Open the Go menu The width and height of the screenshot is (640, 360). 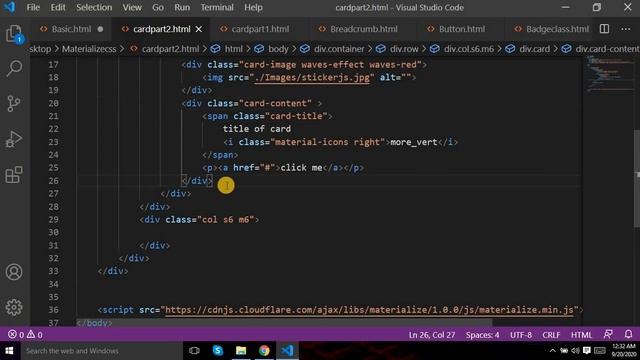click(158, 7)
